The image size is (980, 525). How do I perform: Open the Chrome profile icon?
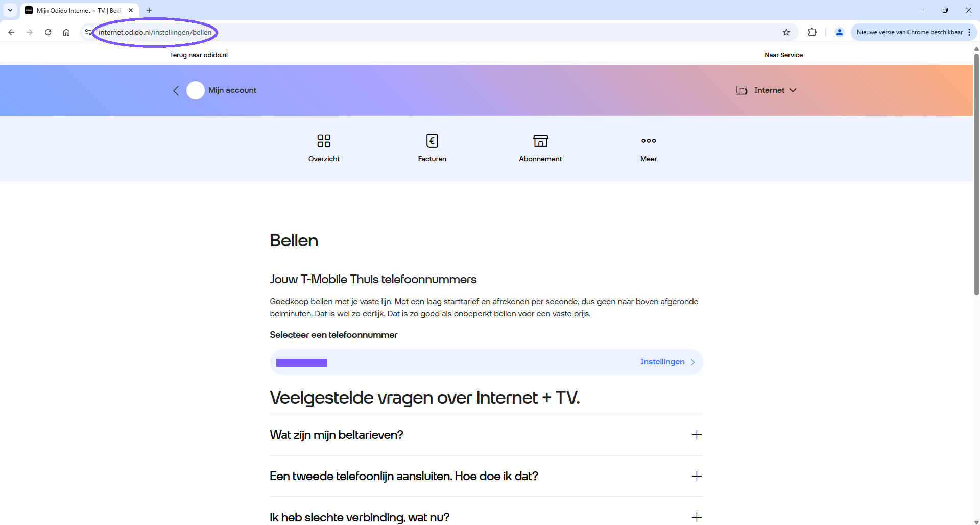839,32
